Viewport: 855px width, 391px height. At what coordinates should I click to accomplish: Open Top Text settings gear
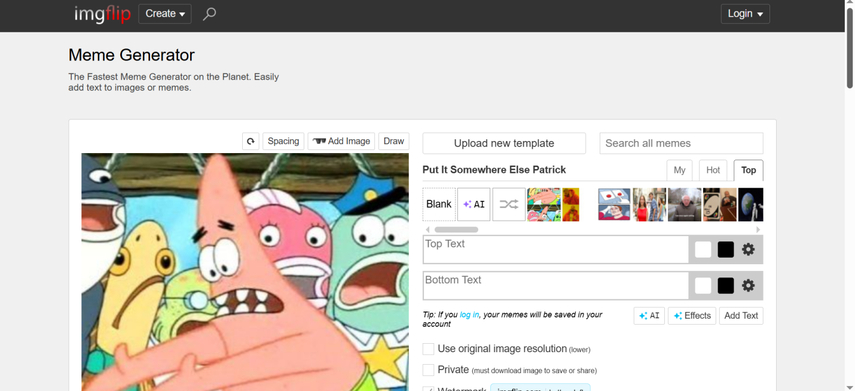(x=748, y=250)
